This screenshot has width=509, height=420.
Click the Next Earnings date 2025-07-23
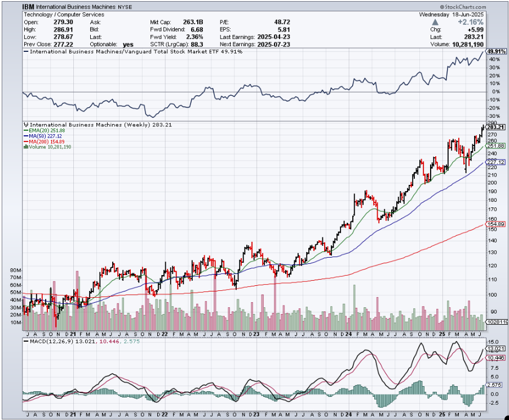(273, 45)
